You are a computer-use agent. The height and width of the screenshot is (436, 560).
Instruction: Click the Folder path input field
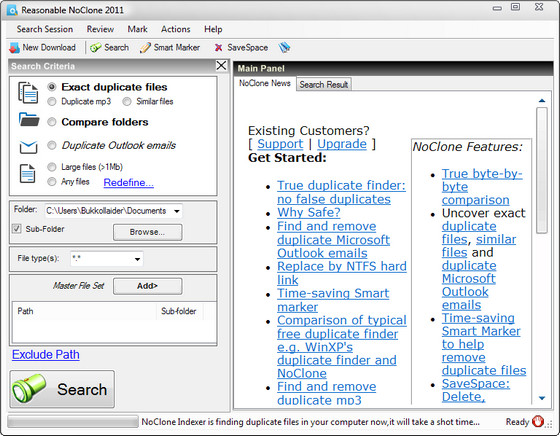114,211
